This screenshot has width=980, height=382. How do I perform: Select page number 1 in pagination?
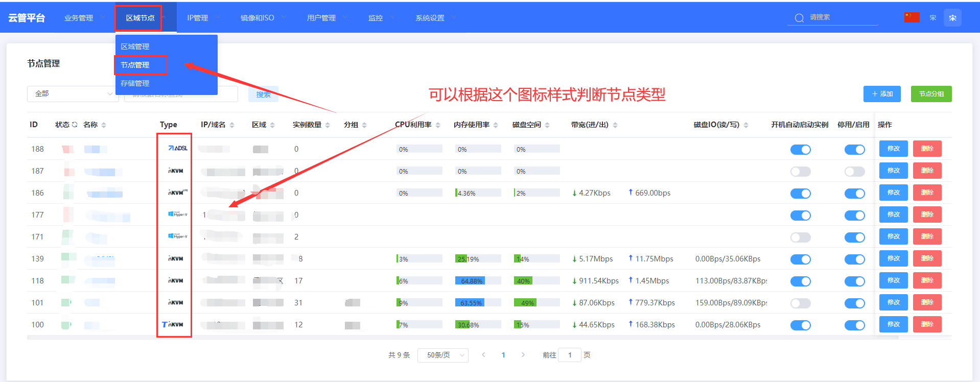(x=503, y=355)
